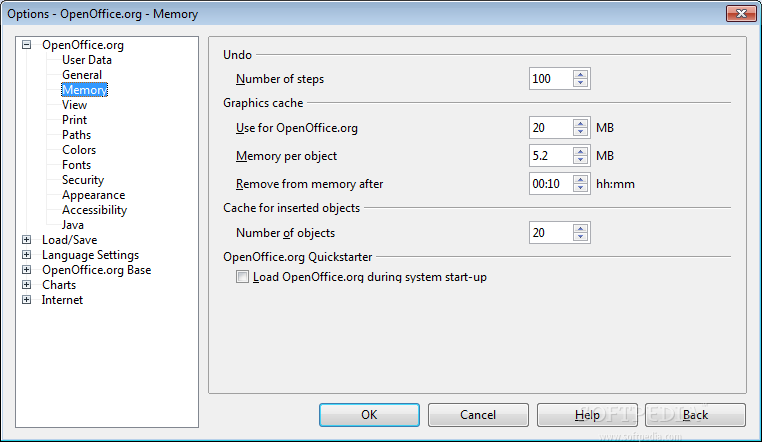The image size is (762, 442).
Task: Expand the Internet tree node
Action: pyautogui.click(x=27, y=300)
